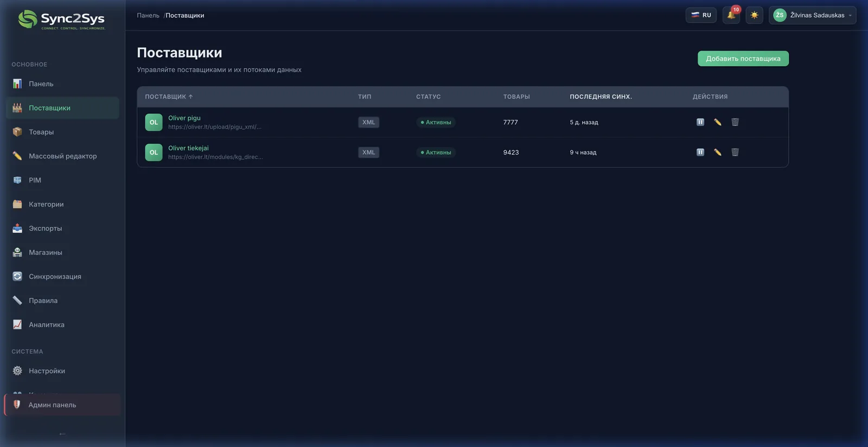Open Товары in the sidebar
The height and width of the screenshot is (447, 868).
[62, 132]
